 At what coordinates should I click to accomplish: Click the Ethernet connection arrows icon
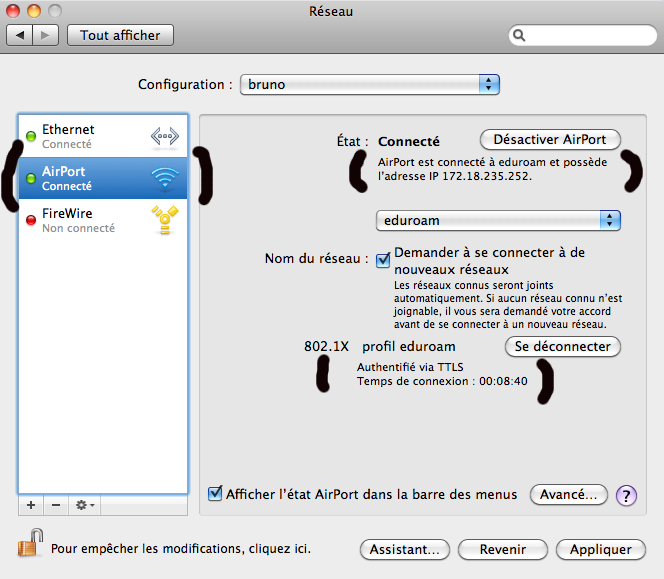[163, 137]
